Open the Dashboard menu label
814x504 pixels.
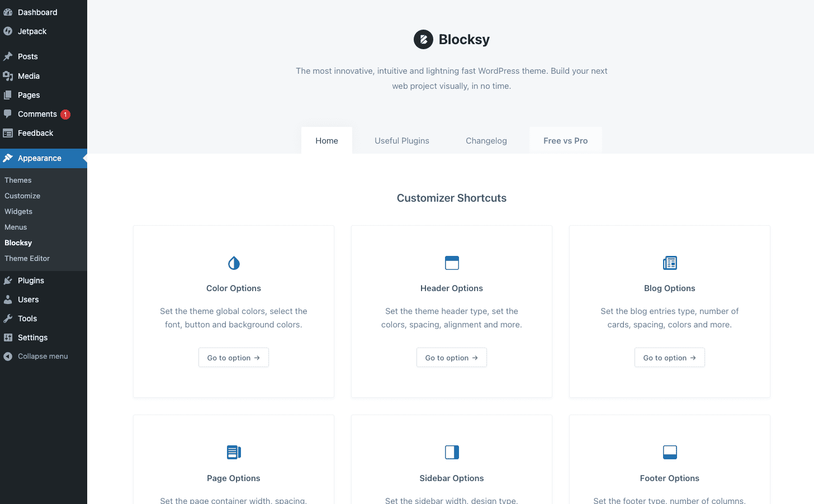coord(37,12)
